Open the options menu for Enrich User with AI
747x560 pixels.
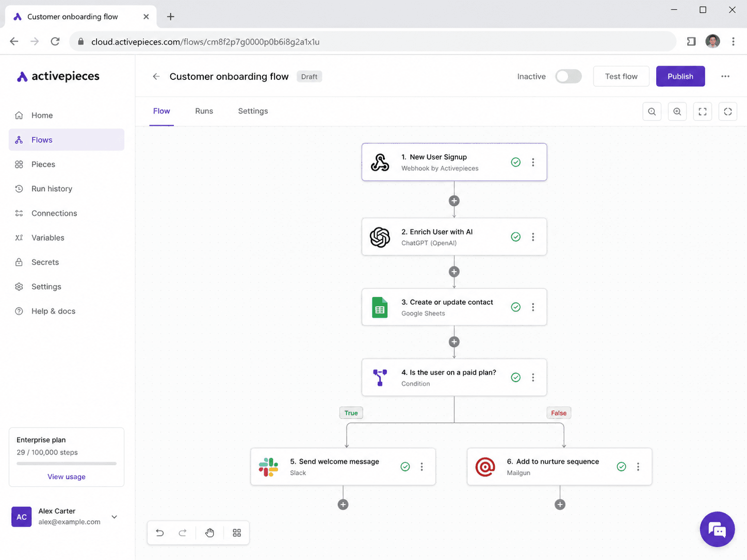pyautogui.click(x=533, y=237)
